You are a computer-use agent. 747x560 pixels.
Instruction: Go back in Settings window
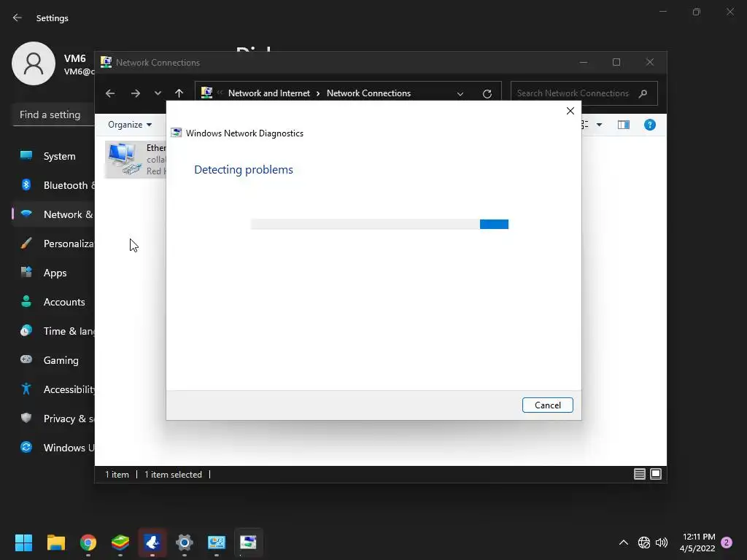point(18,17)
